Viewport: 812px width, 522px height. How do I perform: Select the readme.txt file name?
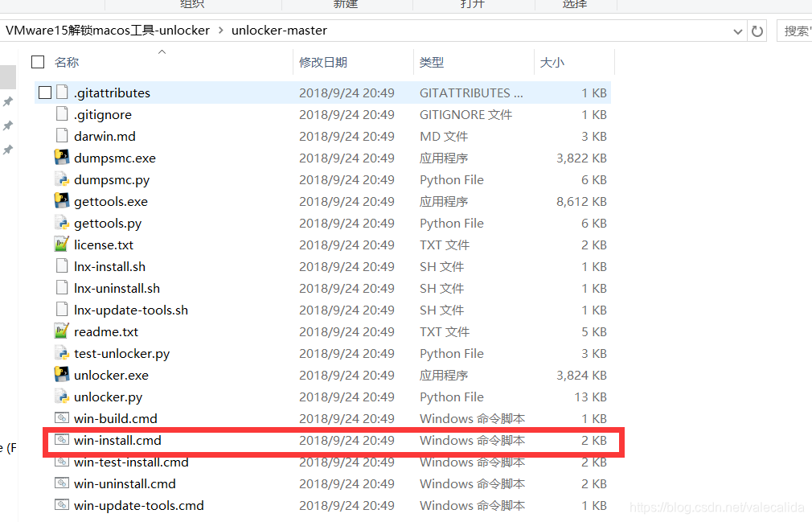[x=106, y=331]
